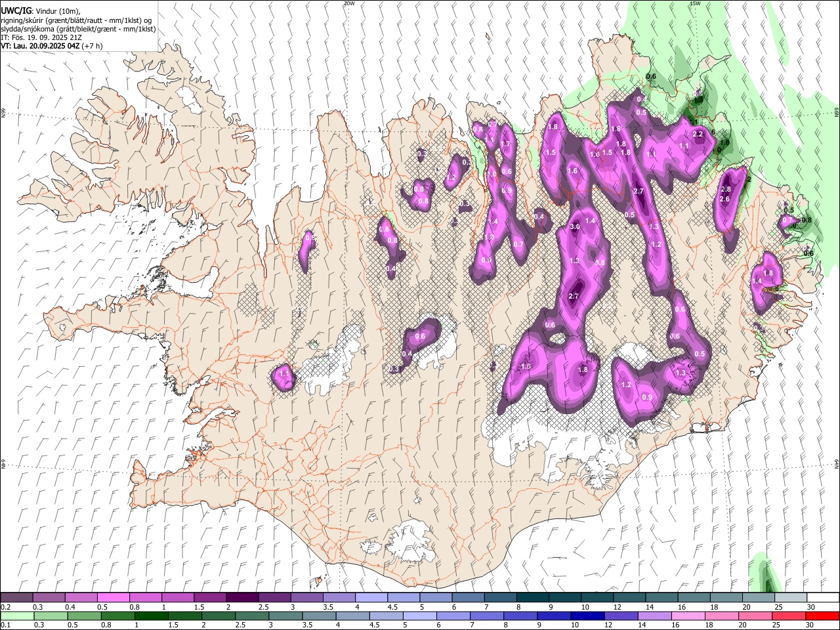Click the coral red swatch labeled 25 in rain legend
The height and width of the screenshot is (630, 840).
point(787,616)
